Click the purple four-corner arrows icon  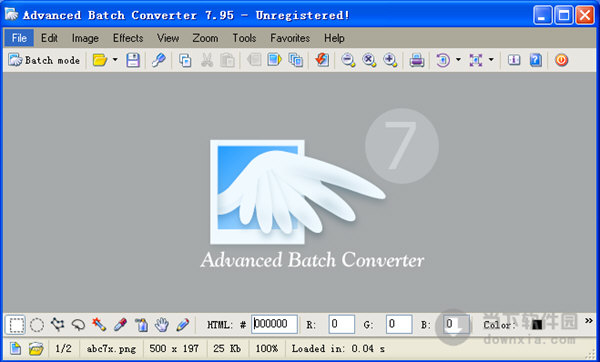click(476, 60)
